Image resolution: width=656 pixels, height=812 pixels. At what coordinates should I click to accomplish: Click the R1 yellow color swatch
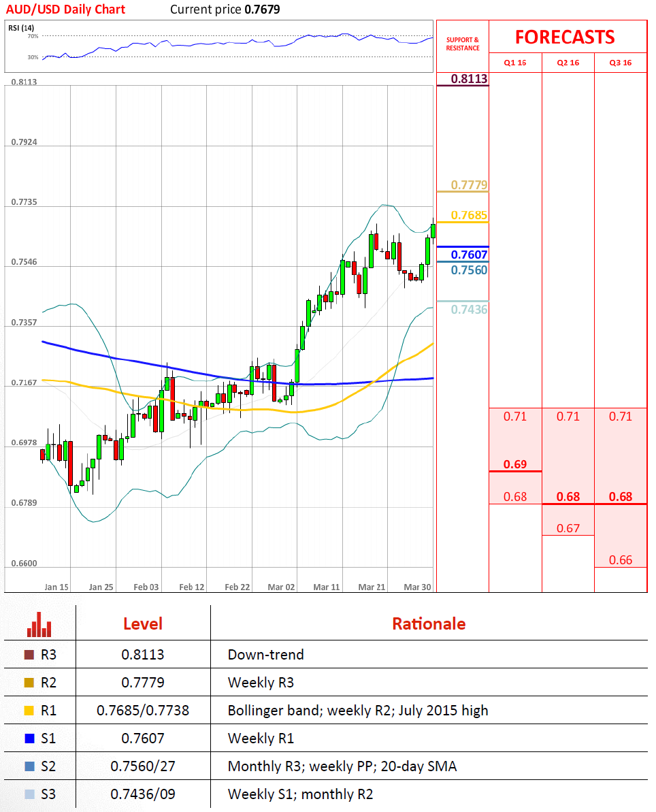tap(29, 711)
